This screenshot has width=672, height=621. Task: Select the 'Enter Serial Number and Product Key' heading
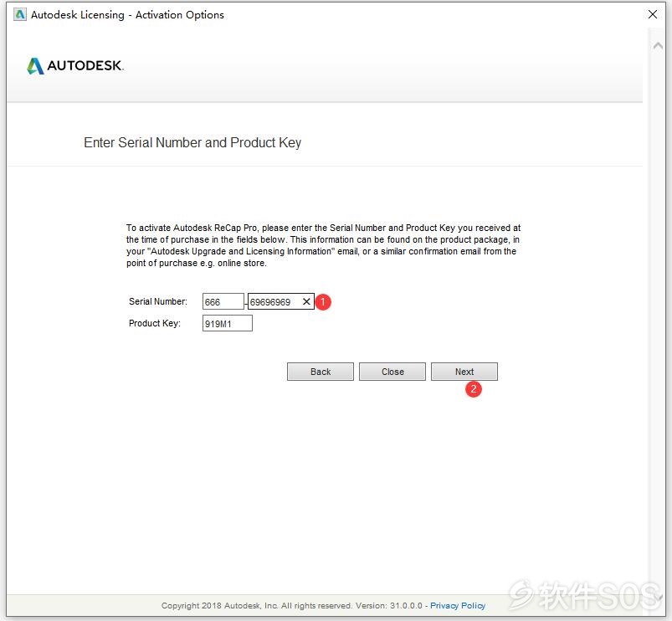point(192,143)
